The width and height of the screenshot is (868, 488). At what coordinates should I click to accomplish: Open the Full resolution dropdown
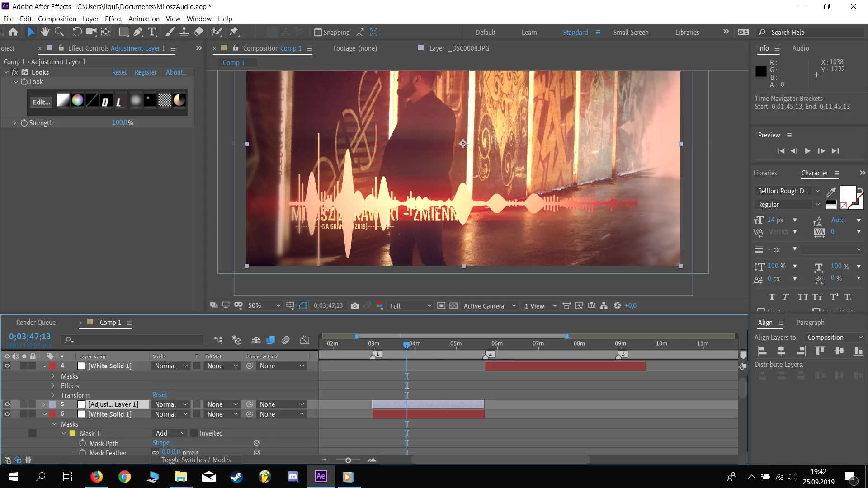tap(410, 306)
